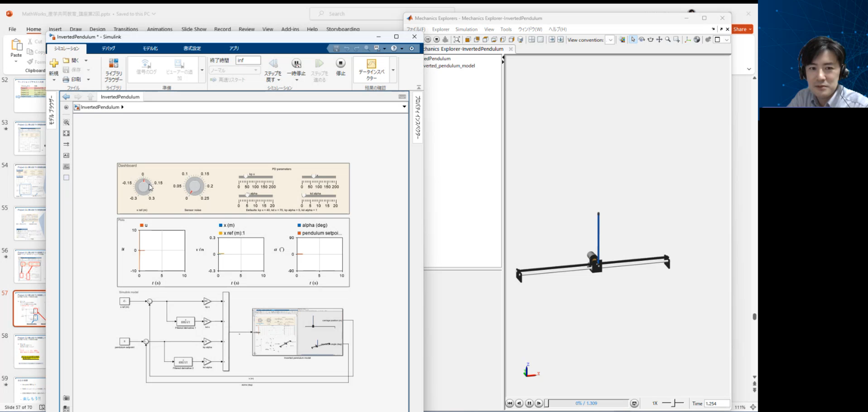Click the New (新規) model icon

pos(54,63)
